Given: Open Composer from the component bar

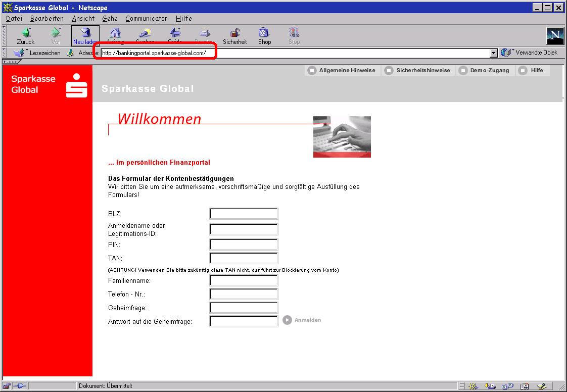Looking at the screenshot, I should tap(542, 386).
